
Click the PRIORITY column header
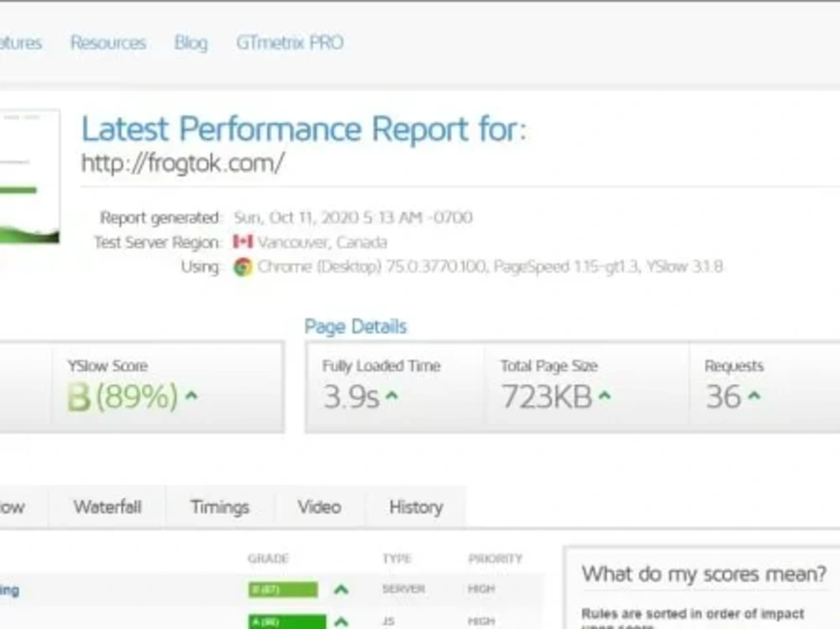(x=496, y=558)
